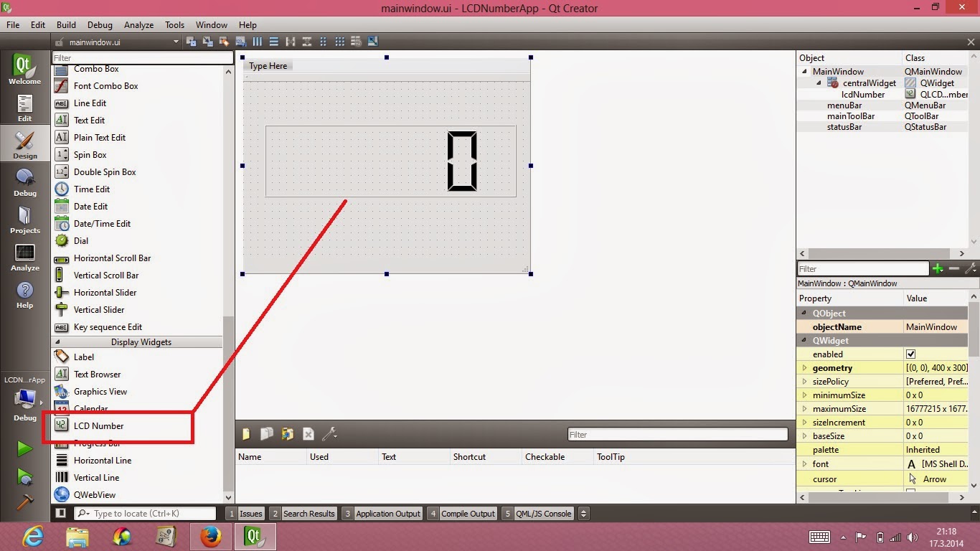Click the widget box Filter field
980x551 pixels.
click(x=143, y=57)
